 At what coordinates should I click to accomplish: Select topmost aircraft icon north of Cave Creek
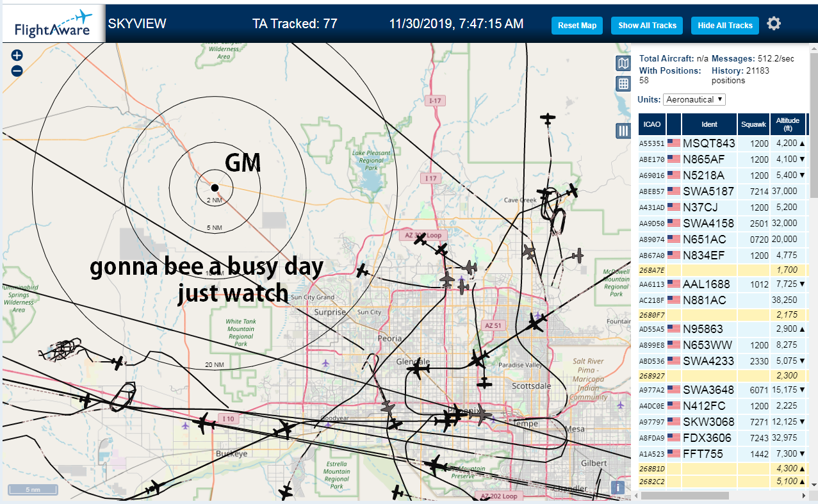coord(548,118)
